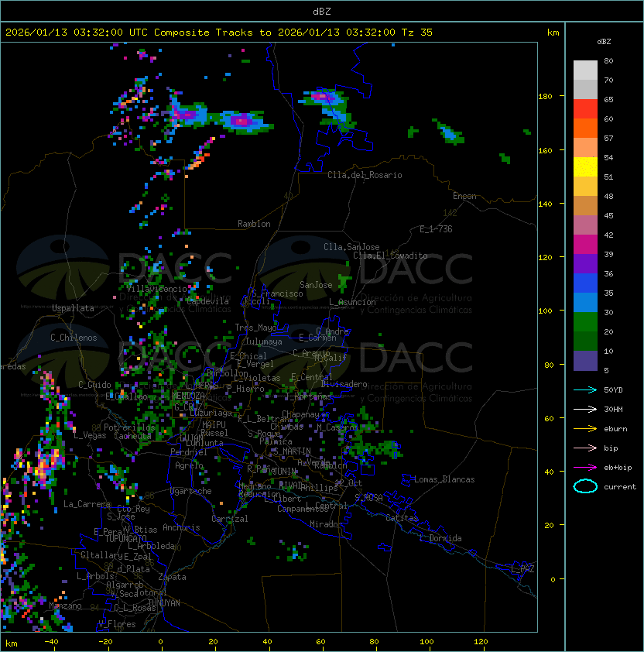Screen dimensions: 644x652
Task: Click the 'Divisadero' place label
Action: click(344, 384)
